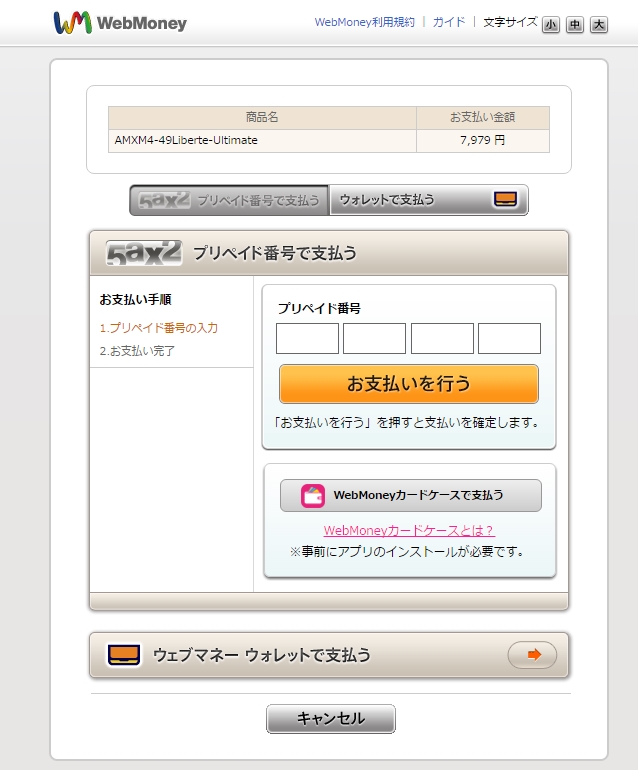Click the ウェブマネー ウォレットで支払う heading text
Viewport: 638px width, 770px height.
point(262,655)
